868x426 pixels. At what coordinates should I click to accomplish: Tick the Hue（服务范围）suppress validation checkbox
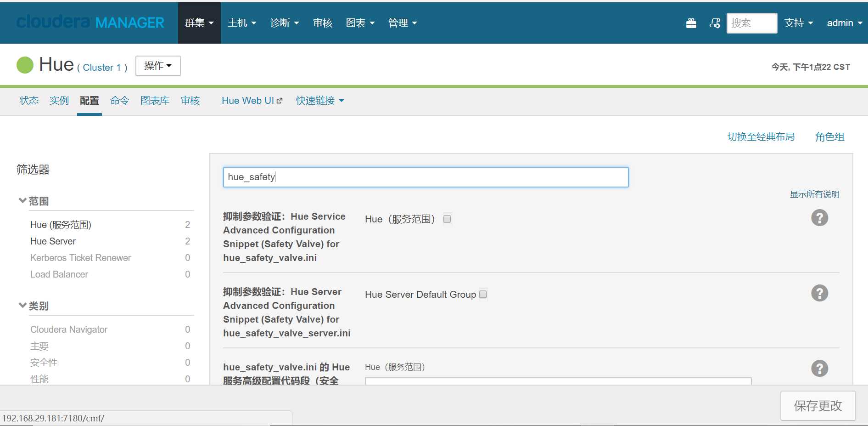coord(447,219)
